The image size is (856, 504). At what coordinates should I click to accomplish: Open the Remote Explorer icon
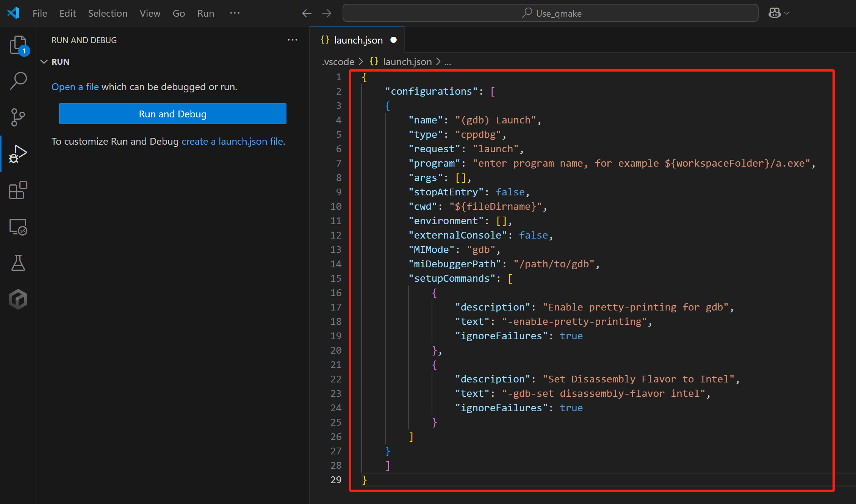pyautogui.click(x=18, y=227)
